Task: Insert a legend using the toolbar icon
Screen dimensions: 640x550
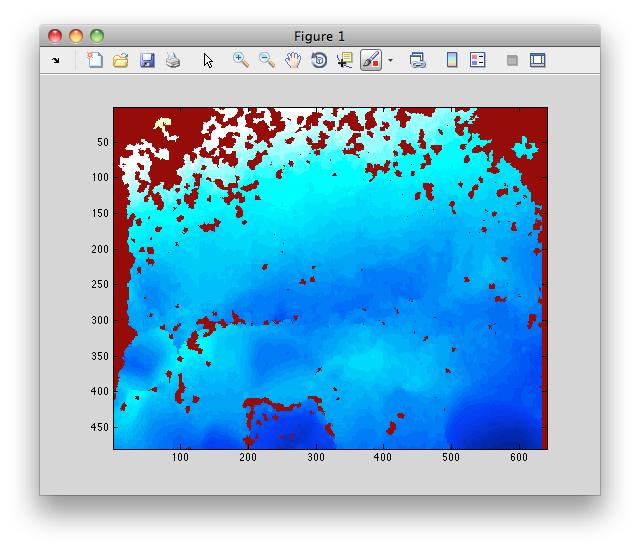Action: 477,60
